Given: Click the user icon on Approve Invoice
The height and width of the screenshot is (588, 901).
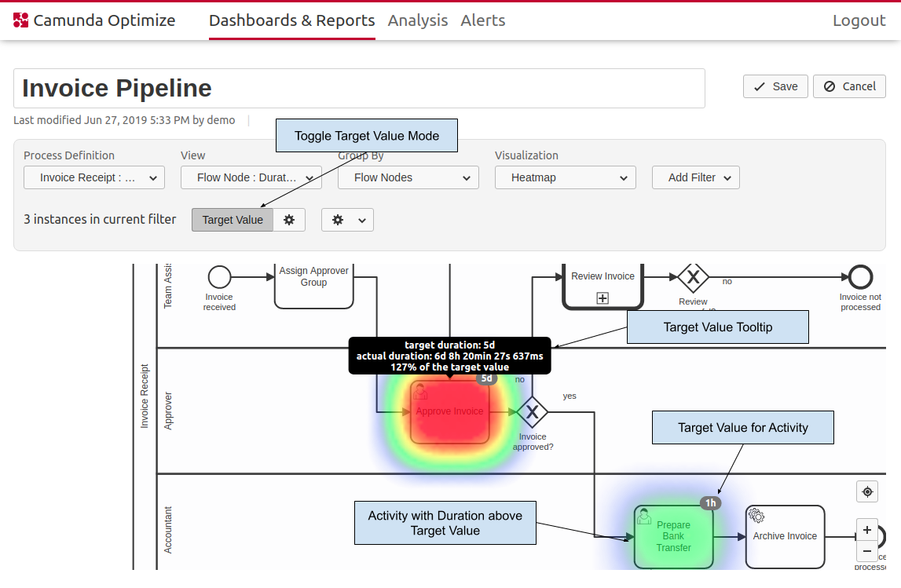Looking at the screenshot, I should click(x=420, y=392).
